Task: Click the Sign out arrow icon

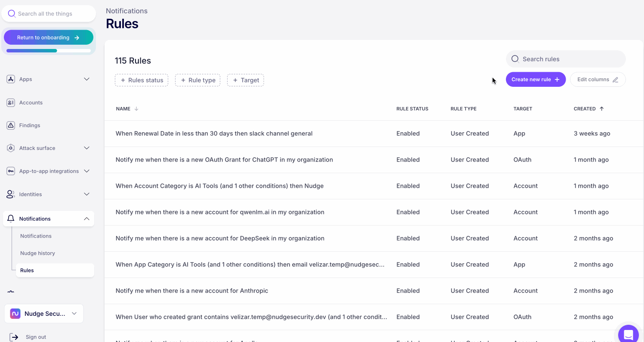Action: [14, 337]
